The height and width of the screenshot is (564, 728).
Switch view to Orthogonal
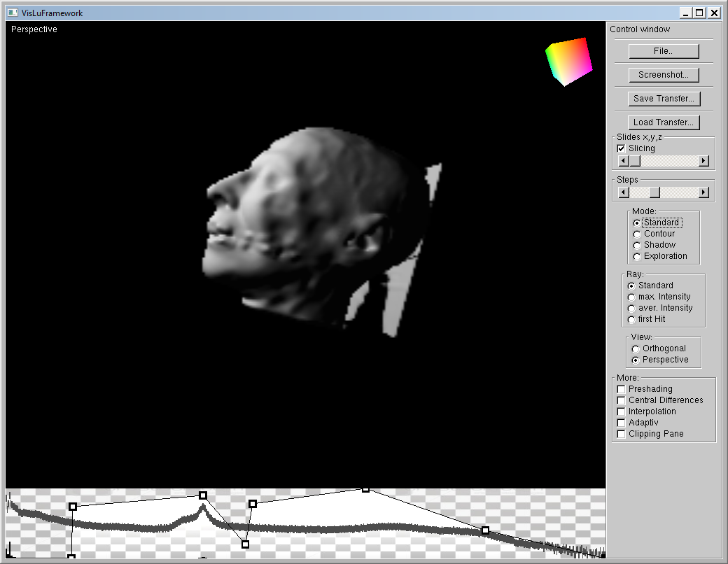click(x=636, y=348)
